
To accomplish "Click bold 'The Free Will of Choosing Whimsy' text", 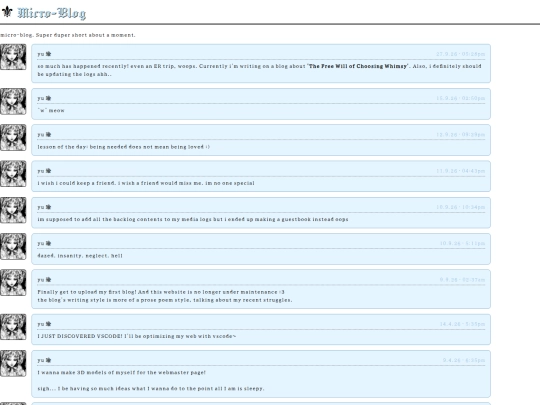I will pos(358,66).
